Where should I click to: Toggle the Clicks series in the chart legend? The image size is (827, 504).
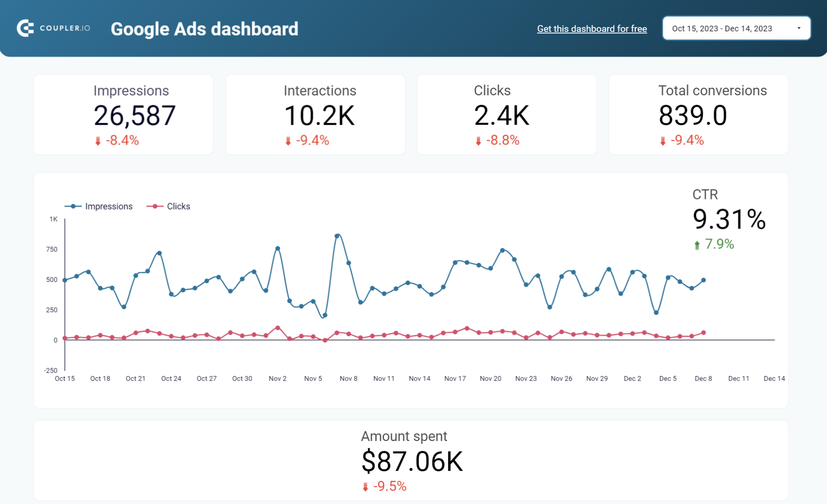(178, 206)
